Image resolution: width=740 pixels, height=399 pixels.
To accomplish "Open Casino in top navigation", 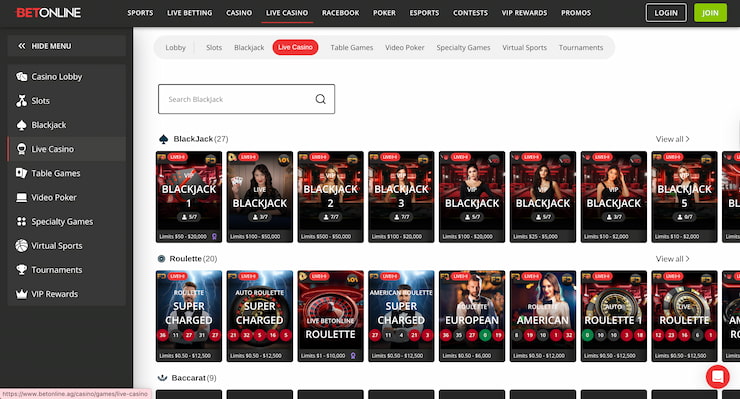I will click(239, 13).
